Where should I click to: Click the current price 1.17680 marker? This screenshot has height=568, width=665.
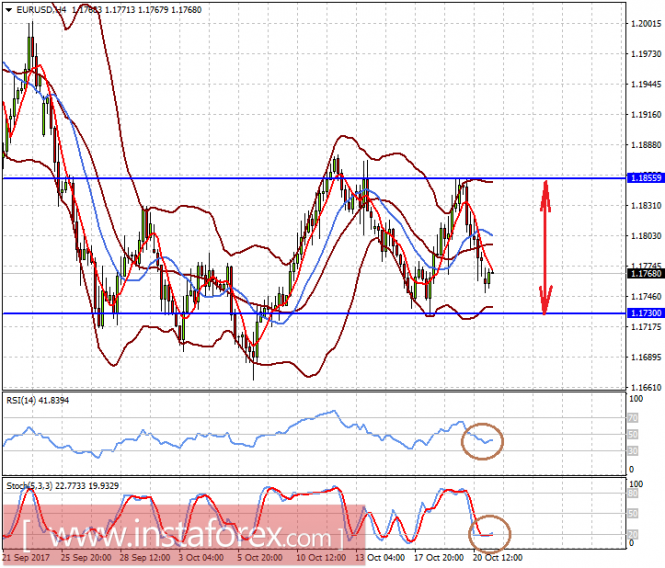tap(645, 274)
